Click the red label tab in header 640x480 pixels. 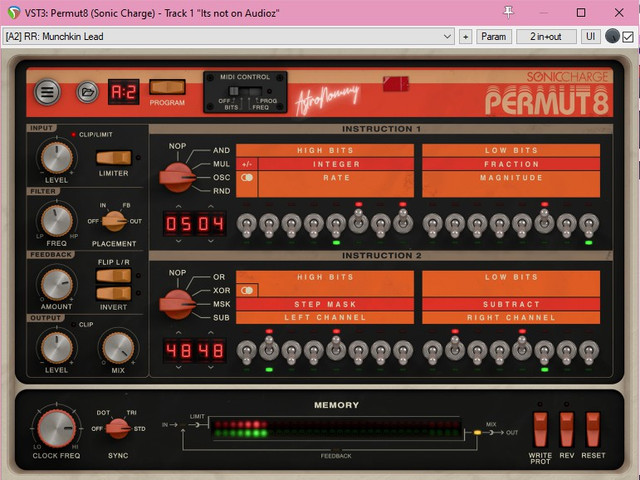coord(396,84)
